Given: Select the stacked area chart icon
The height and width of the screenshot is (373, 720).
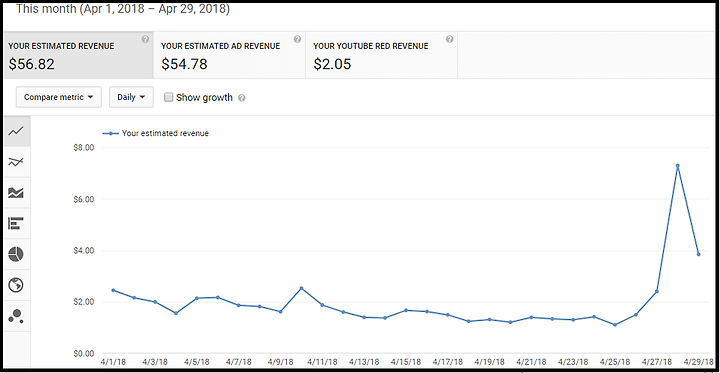Looking at the screenshot, I should pyautogui.click(x=17, y=193).
